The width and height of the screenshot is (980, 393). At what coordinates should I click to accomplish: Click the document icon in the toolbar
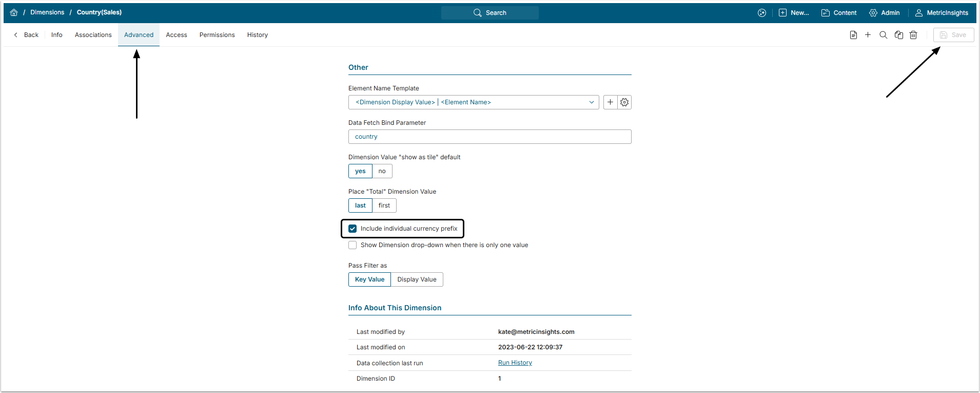click(x=853, y=35)
